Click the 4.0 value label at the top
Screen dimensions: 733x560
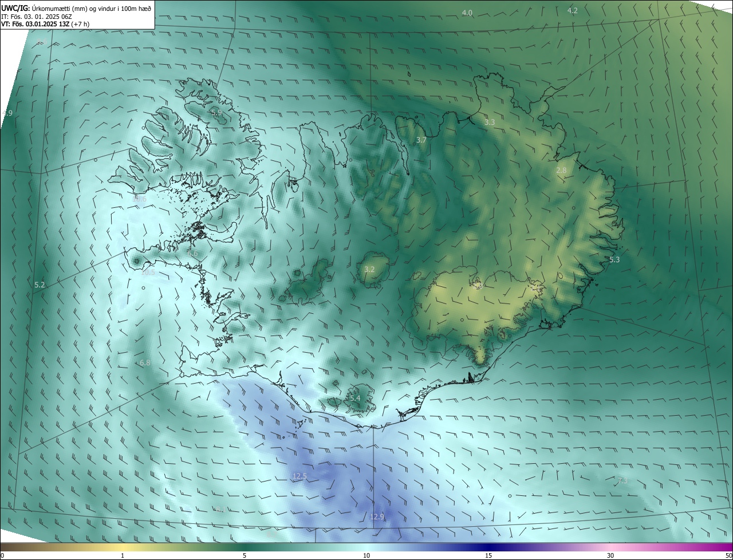[467, 13]
